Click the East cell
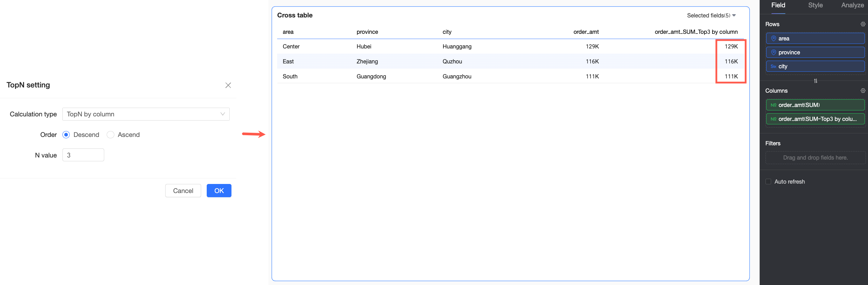Screen dimensions: 868x285 point(288,61)
